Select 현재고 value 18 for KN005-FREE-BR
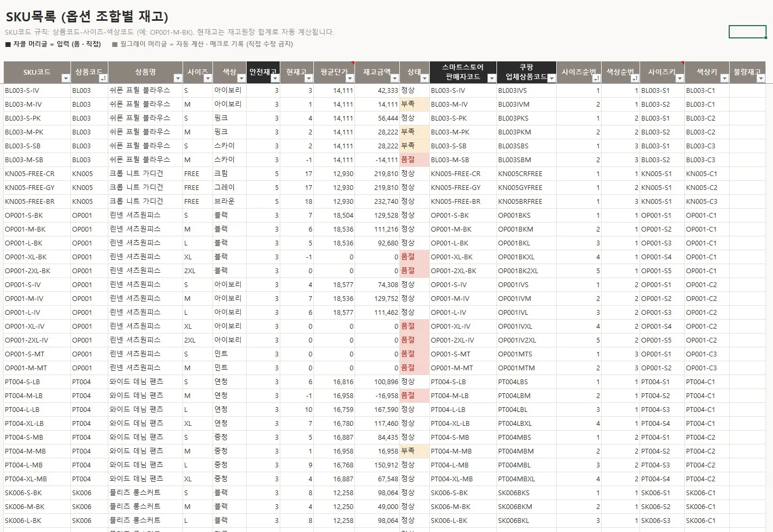The width and height of the screenshot is (773, 532). [297, 202]
